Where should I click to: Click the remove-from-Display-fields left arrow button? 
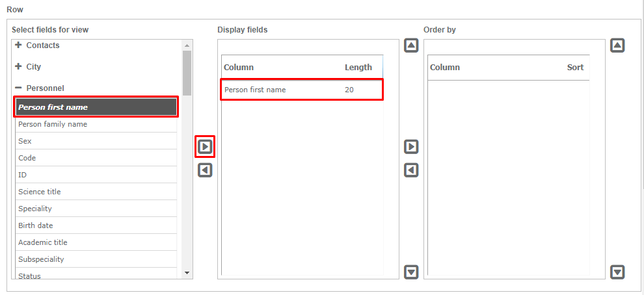click(205, 170)
